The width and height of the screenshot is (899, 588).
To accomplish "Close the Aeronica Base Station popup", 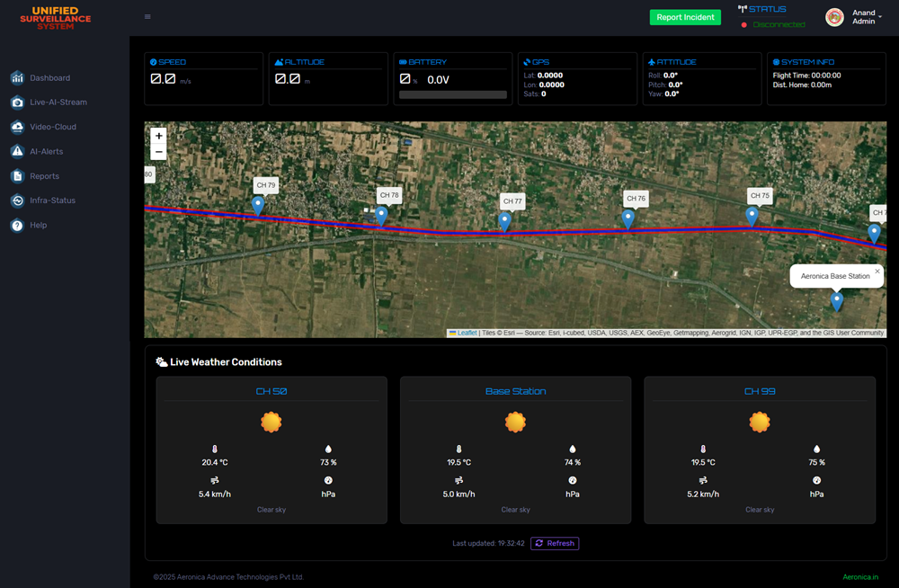I will (877, 271).
